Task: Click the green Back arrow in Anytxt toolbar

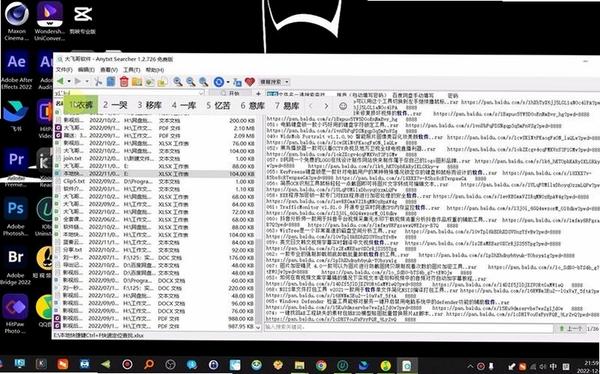Action: pos(60,82)
